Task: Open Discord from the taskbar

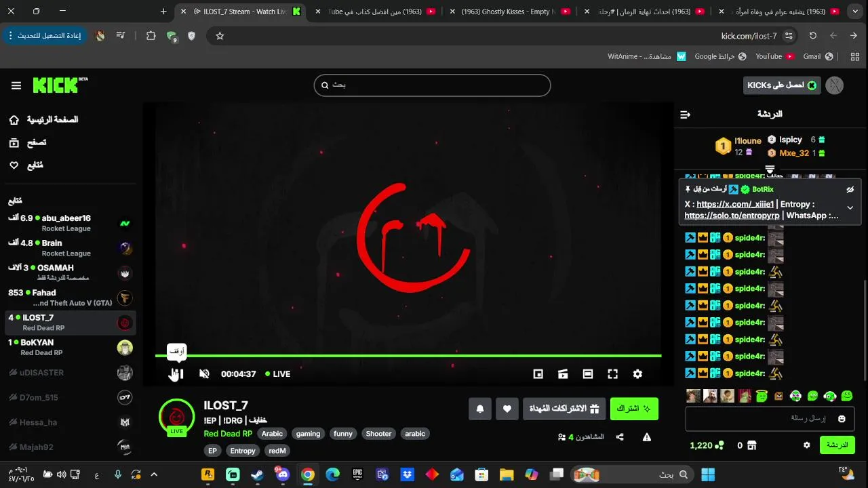Action: tap(282, 474)
